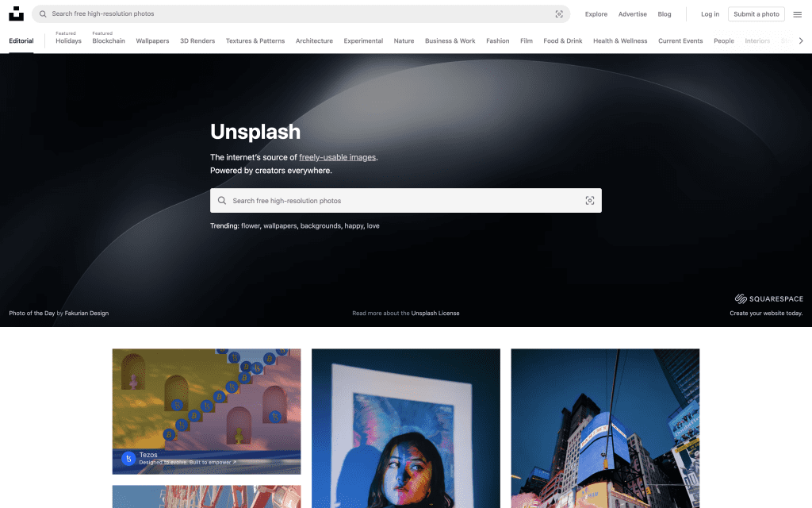Click the magnifier icon in hero search box
Screen dimensions: 812x508
222,201
